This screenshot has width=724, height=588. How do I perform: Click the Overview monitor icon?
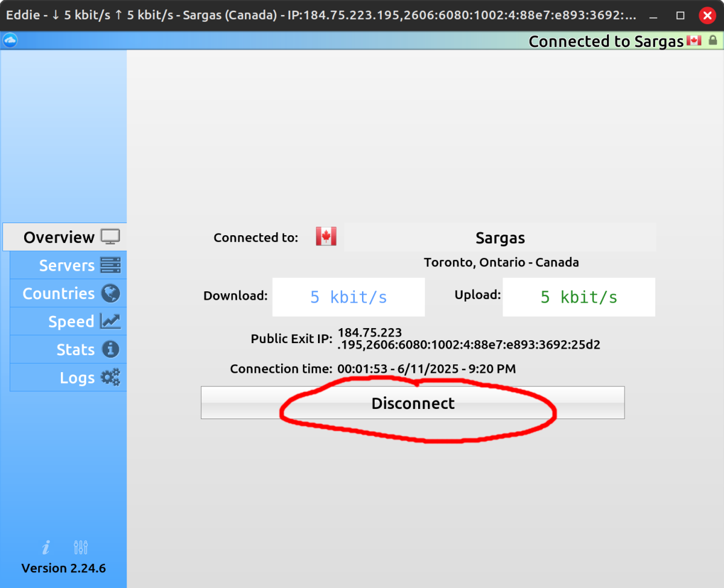110,237
